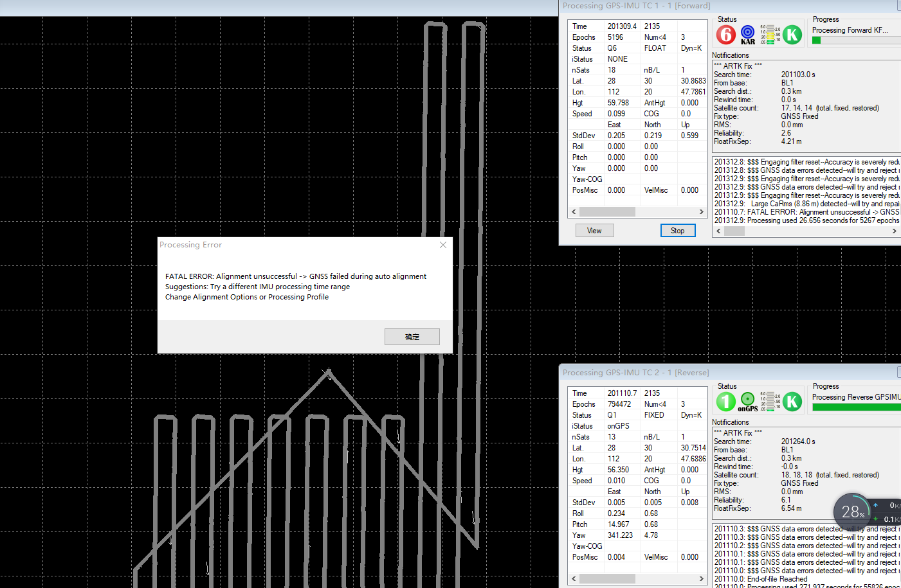
Task: Close the Processing Error dialog
Action: pyautogui.click(x=443, y=245)
